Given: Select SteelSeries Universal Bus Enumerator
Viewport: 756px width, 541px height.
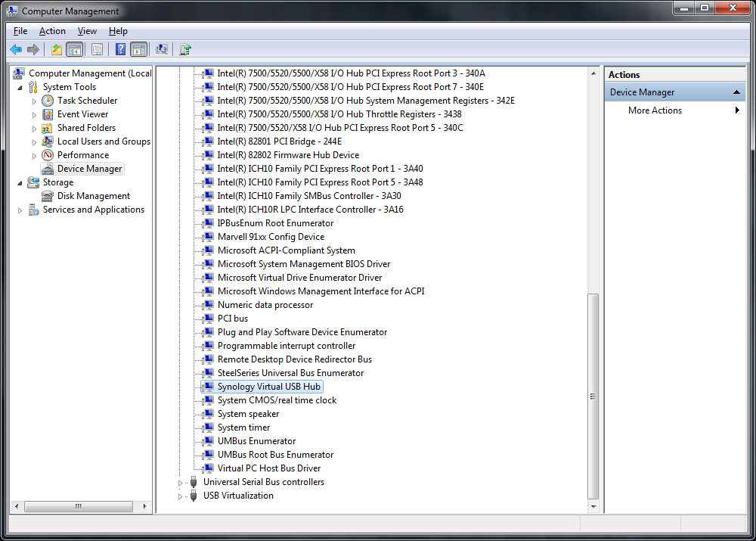Looking at the screenshot, I should [290, 373].
